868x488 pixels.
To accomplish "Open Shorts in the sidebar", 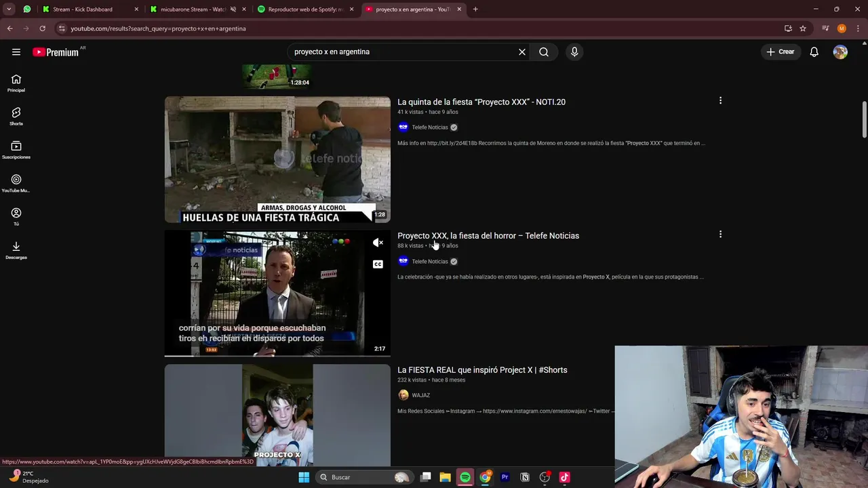I will 16,117.
